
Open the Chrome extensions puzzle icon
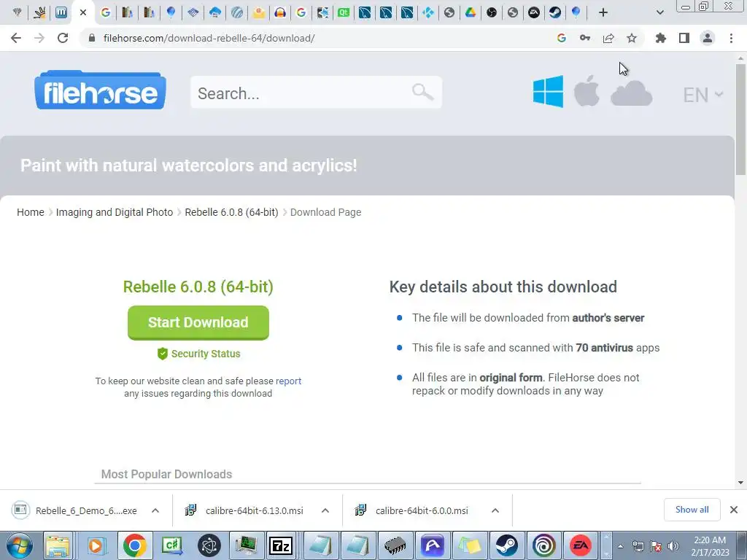(660, 38)
